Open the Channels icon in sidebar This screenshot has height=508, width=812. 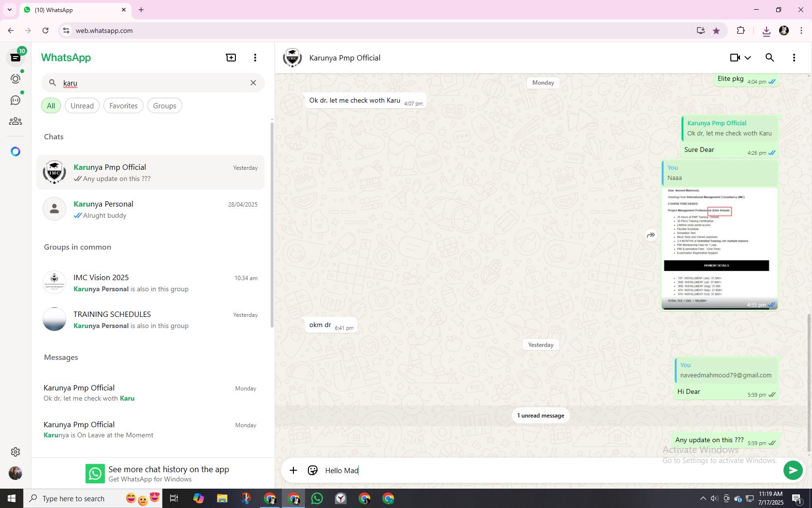[x=15, y=100]
